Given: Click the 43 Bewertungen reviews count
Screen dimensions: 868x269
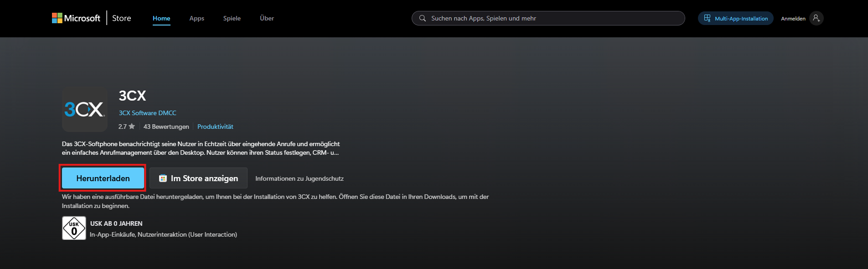Looking at the screenshot, I should tap(166, 127).
